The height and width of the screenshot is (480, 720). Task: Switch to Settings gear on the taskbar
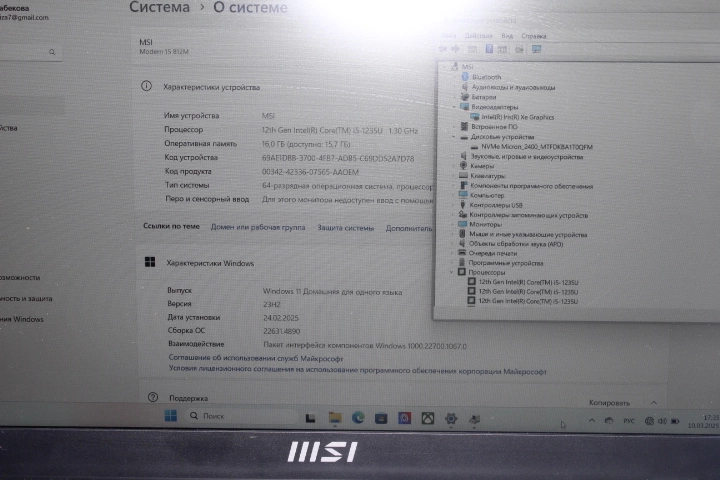click(x=451, y=418)
